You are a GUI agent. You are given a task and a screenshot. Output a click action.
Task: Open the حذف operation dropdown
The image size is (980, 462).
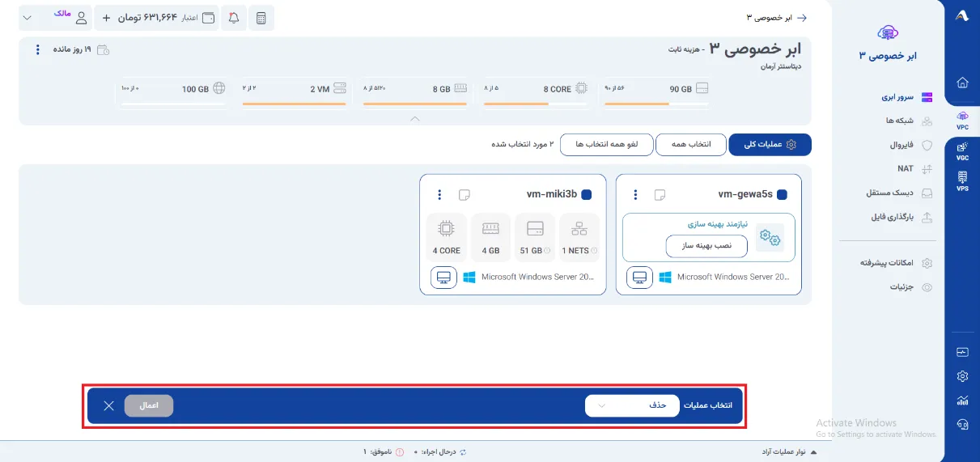tap(632, 405)
